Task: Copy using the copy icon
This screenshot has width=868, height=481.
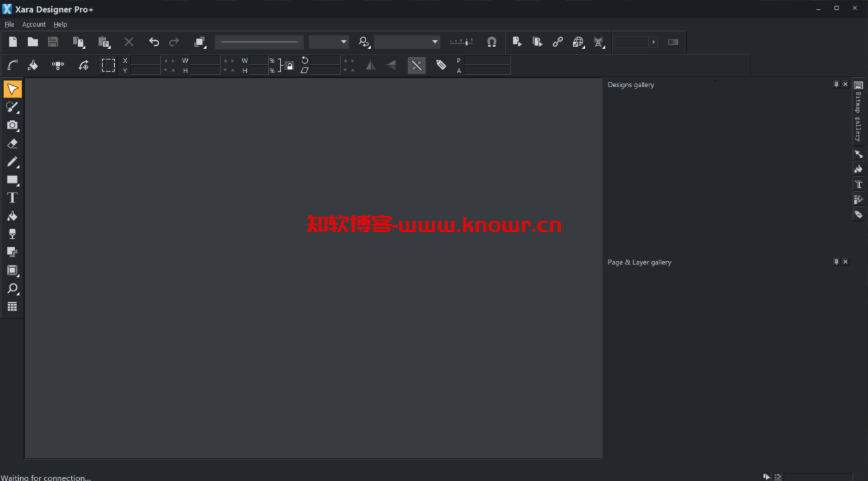Action: click(x=79, y=42)
